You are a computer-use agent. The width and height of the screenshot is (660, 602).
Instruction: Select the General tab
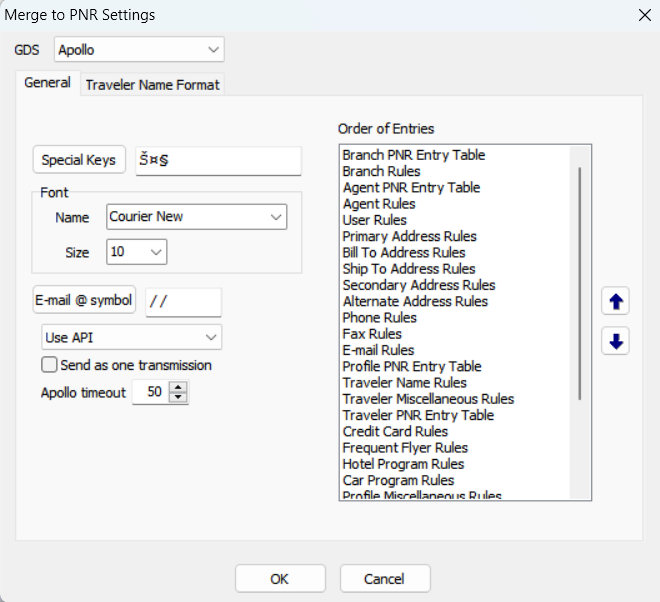(x=47, y=84)
